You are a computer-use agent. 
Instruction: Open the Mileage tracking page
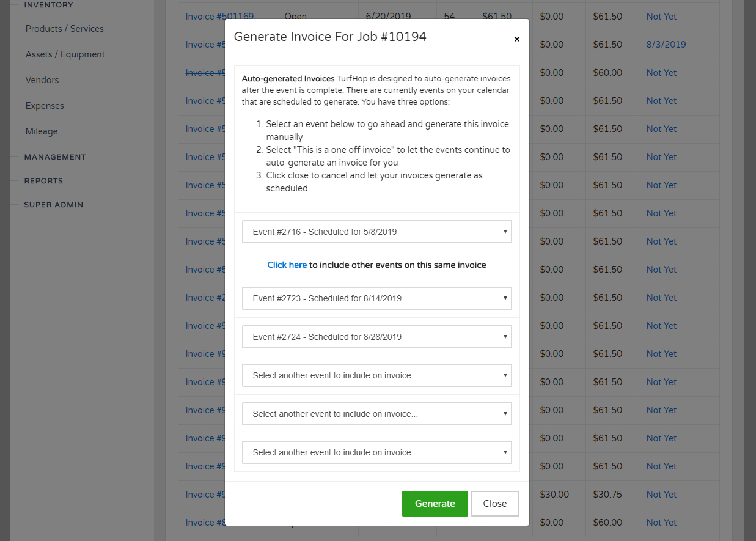pyautogui.click(x=40, y=131)
